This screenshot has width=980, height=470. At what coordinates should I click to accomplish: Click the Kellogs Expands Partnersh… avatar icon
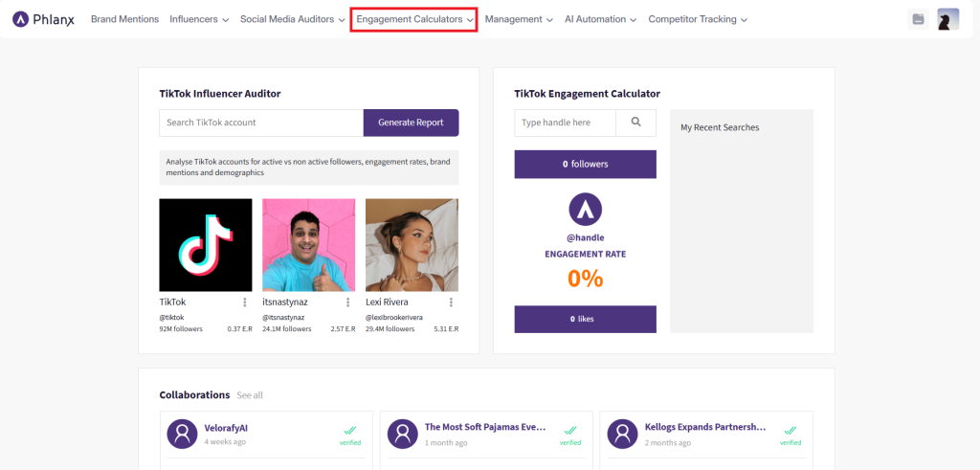click(622, 434)
